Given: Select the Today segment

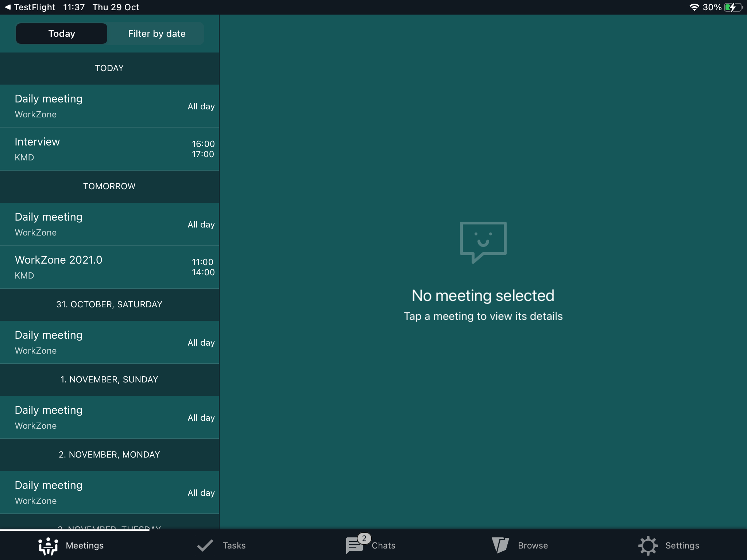Looking at the screenshot, I should (62, 34).
